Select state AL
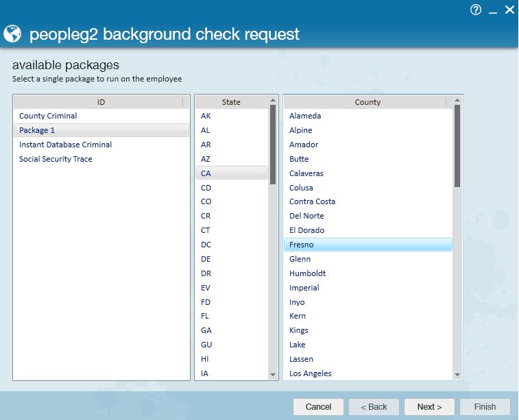 tap(231, 130)
